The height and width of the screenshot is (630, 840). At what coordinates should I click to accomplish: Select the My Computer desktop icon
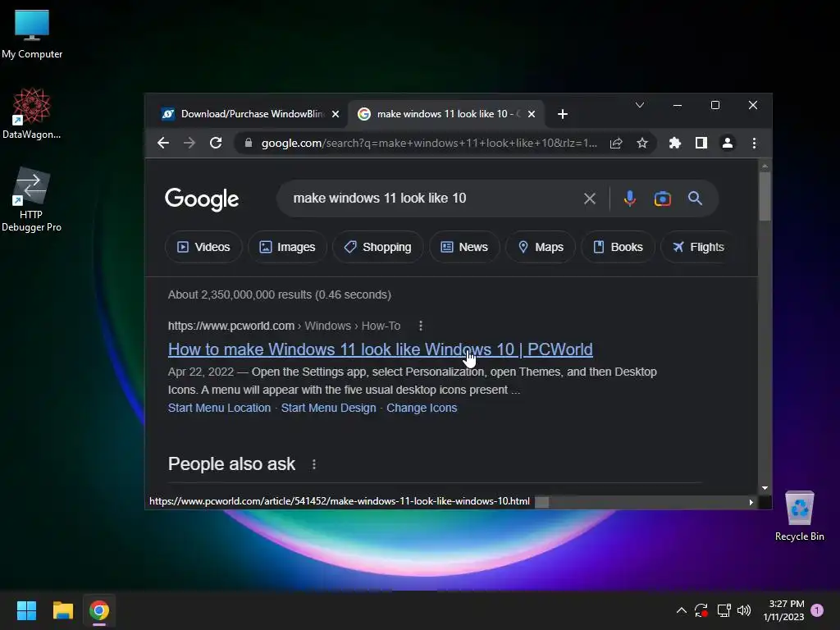click(32, 34)
